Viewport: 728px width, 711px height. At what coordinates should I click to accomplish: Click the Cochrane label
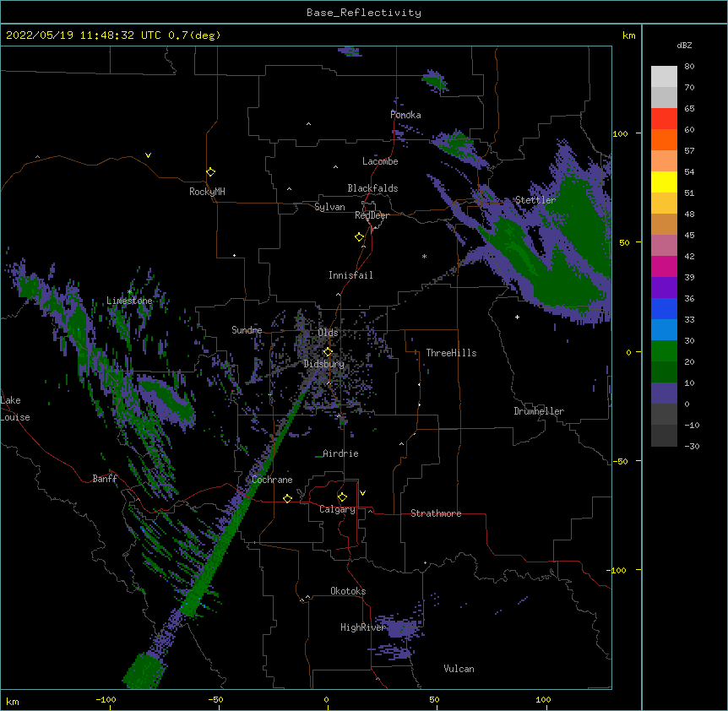coord(272,480)
